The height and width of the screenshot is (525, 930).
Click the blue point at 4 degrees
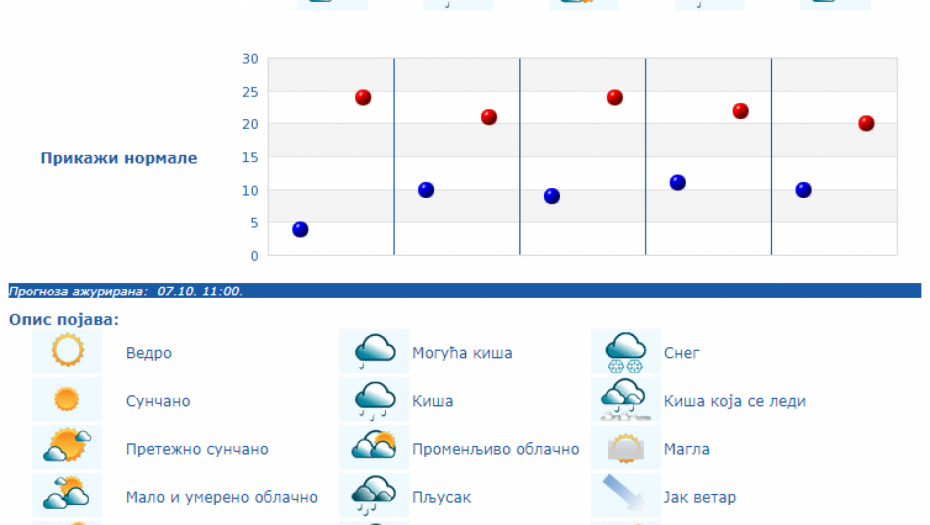click(300, 229)
